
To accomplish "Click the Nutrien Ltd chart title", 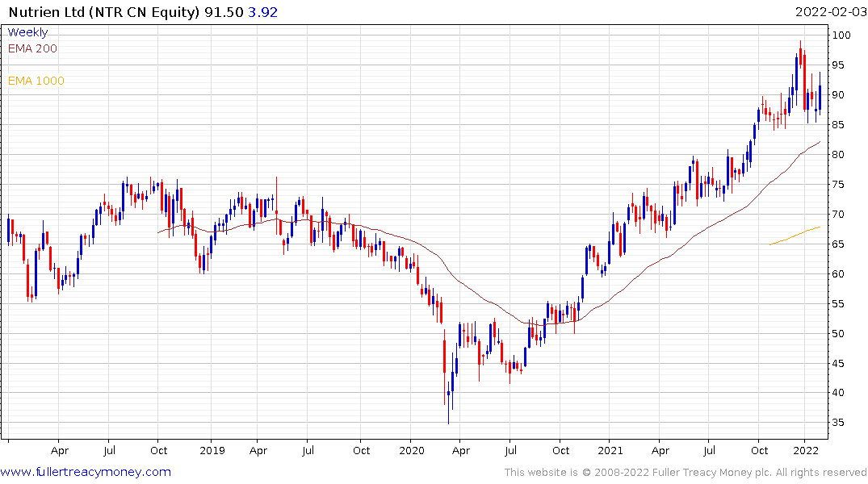I will (x=104, y=11).
